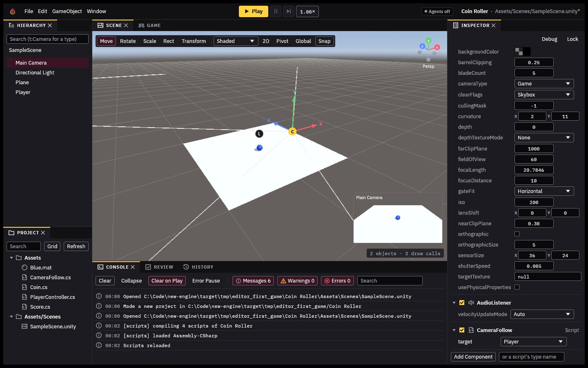Refresh the Project panel
Viewport: 588px width, 368px height.
coord(76,247)
